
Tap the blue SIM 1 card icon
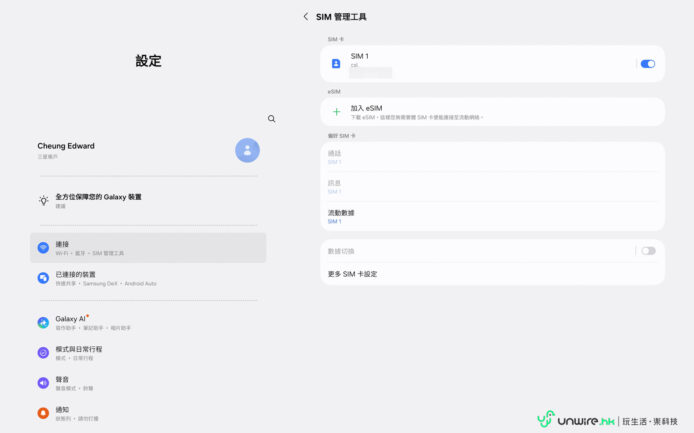336,64
